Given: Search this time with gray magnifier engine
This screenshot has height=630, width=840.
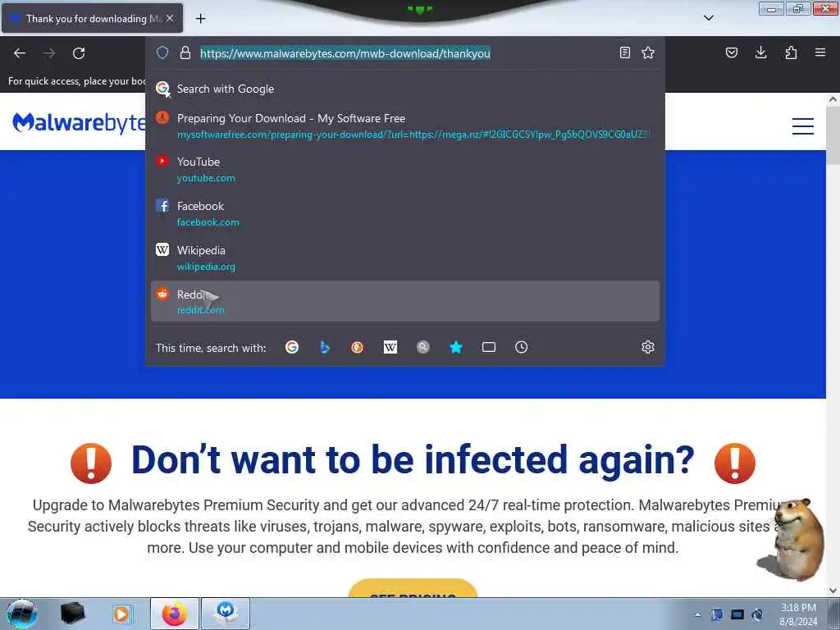Looking at the screenshot, I should tap(423, 347).
